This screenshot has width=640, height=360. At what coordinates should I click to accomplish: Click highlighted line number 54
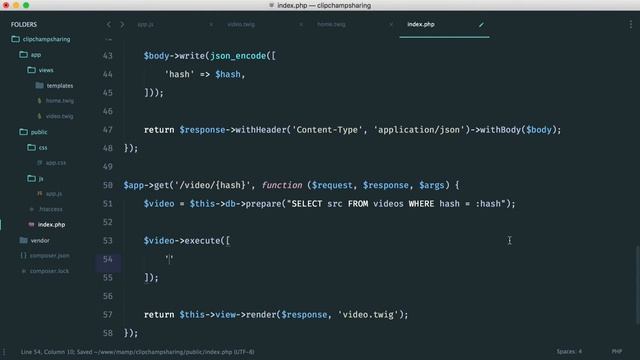pos(108,259)
